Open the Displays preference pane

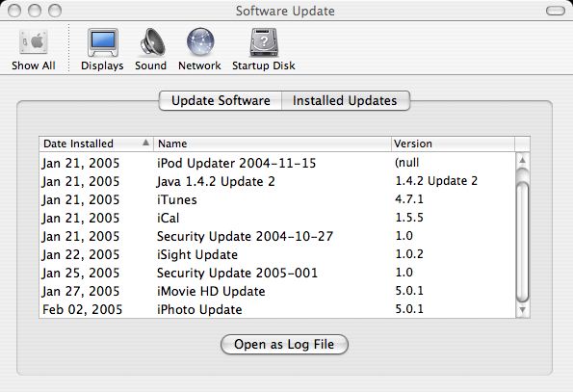coord(102,50)
